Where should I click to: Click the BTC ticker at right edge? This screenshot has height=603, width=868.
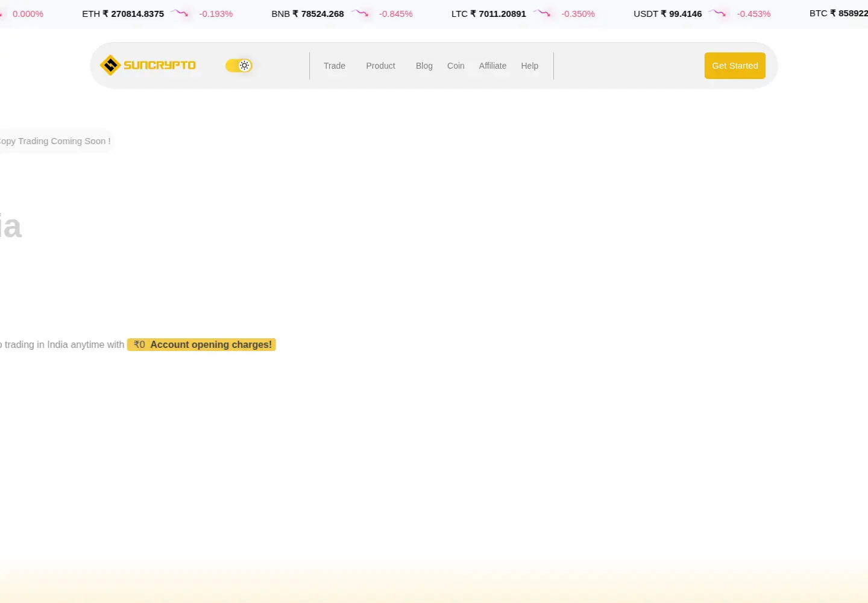pyautogui.click(x=838, y=13)
